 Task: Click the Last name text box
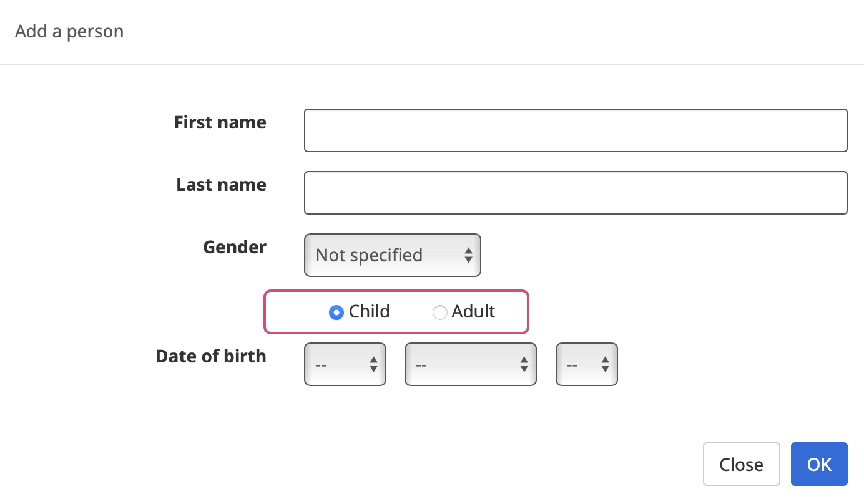pos(575,193)
